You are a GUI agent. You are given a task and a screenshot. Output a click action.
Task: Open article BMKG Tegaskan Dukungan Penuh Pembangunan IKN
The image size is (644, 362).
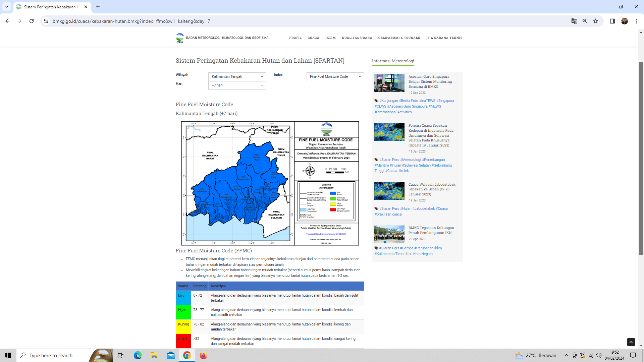pyautogui.click(x=431, y=230)
